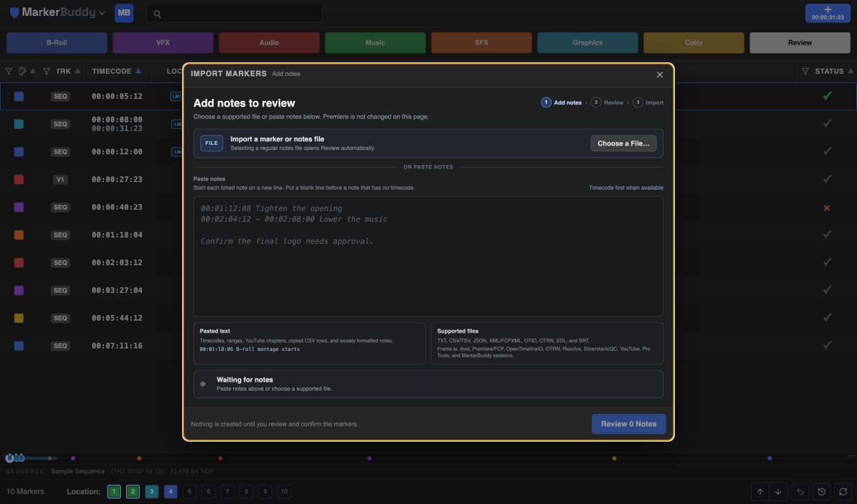This screenshot has width=857, height=504.
Task: Toggle status check of 00:01:18:04 row
Action: 827,234
